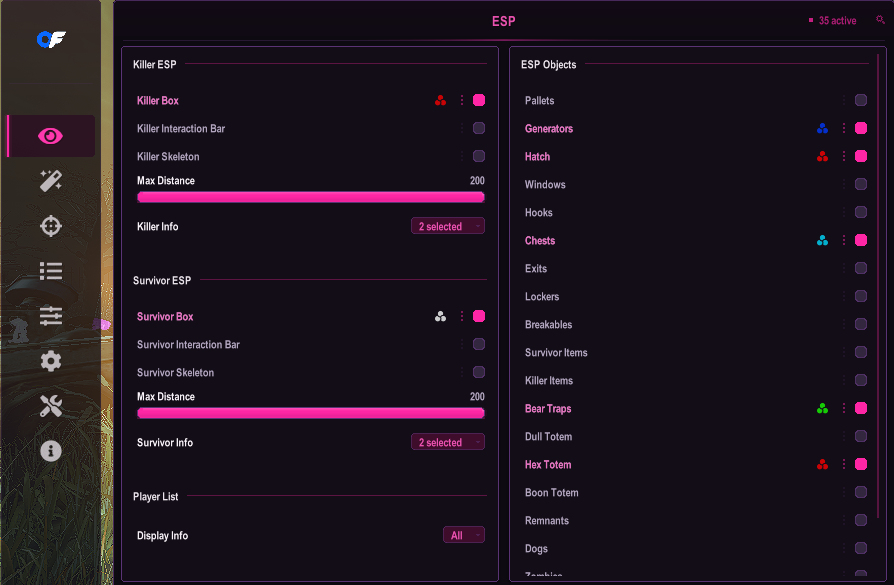Click the Killer Box label
The width and height of the screenshot is (894, 585).
[158, 101]
